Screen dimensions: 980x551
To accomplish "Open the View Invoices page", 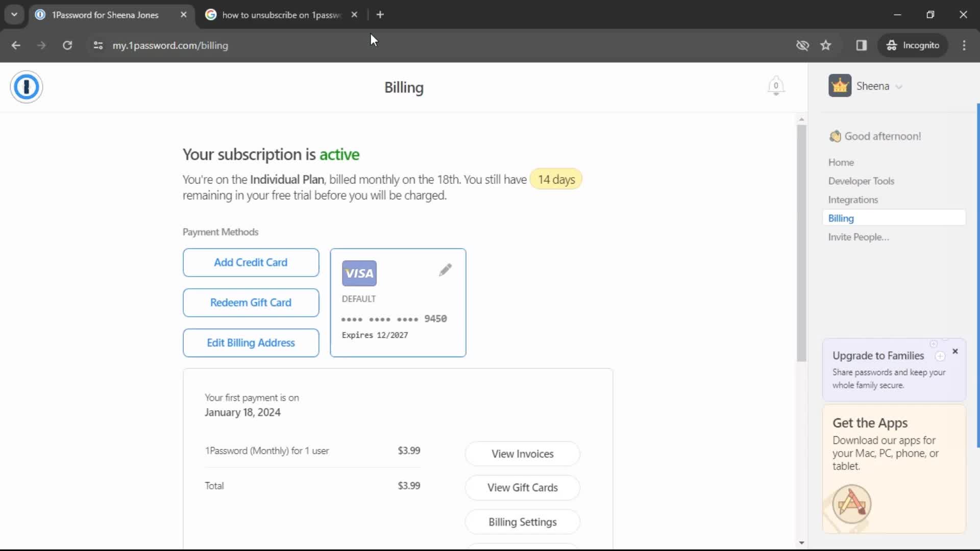I will tap(523, 454).
